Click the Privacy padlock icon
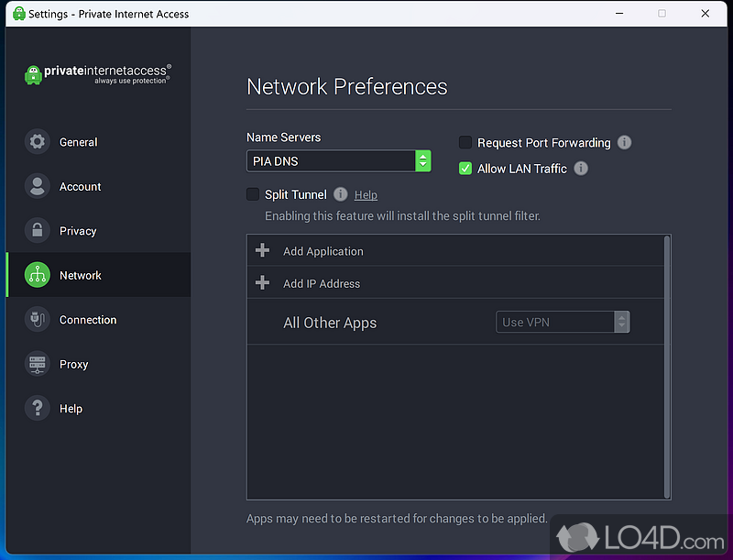Viewport: 733px width, 560px height. click(x=38, y=230)
